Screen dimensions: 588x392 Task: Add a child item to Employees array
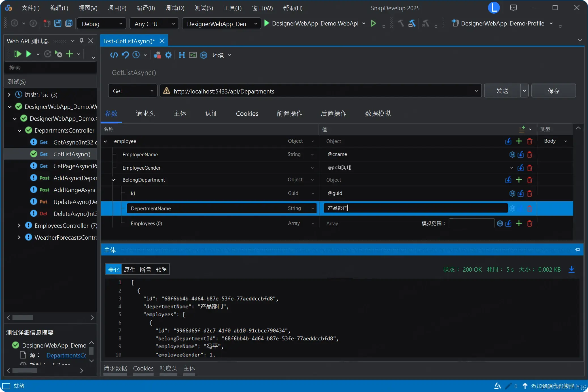(519, 223)
